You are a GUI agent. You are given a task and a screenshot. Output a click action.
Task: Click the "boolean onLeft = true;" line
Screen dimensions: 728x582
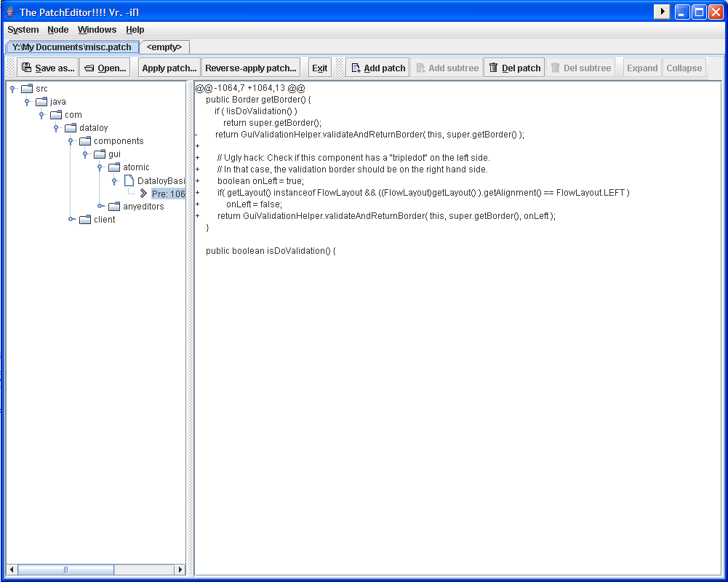pyautogui.click(x=260, y=180)
